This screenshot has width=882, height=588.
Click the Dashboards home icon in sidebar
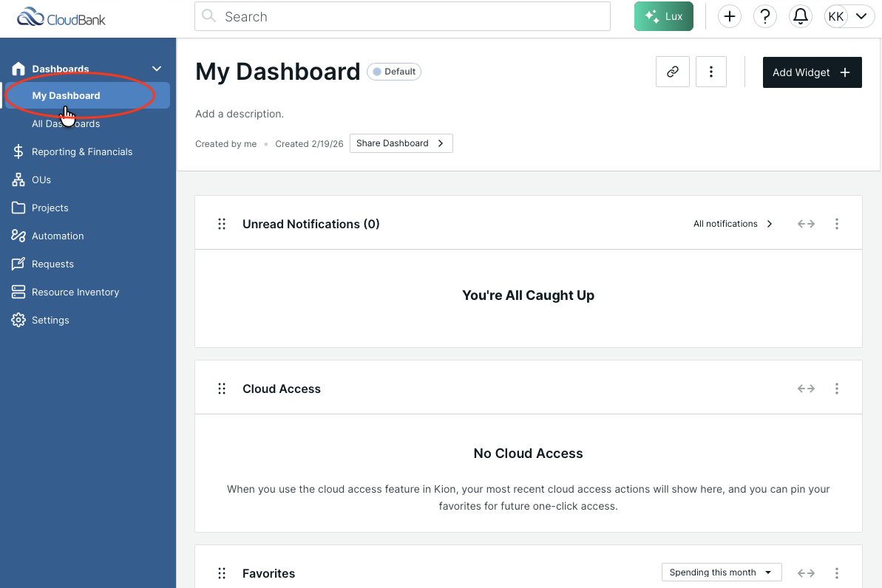(18, 69)
